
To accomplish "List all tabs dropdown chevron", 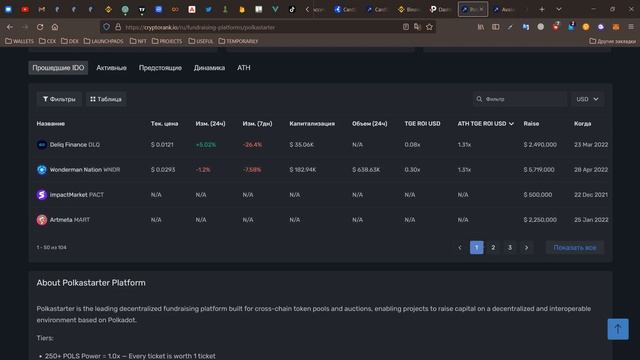I will pyautogui.click(x=559, y=9).
